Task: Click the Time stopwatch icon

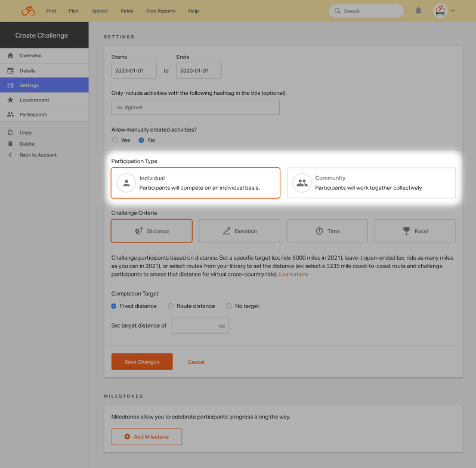Action: coord(319,231)
